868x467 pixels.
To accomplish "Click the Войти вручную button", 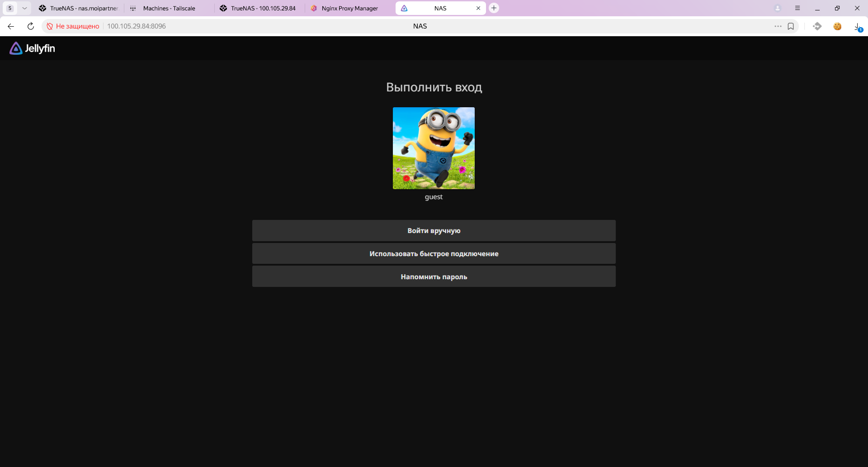I will [x=434, y=231].
